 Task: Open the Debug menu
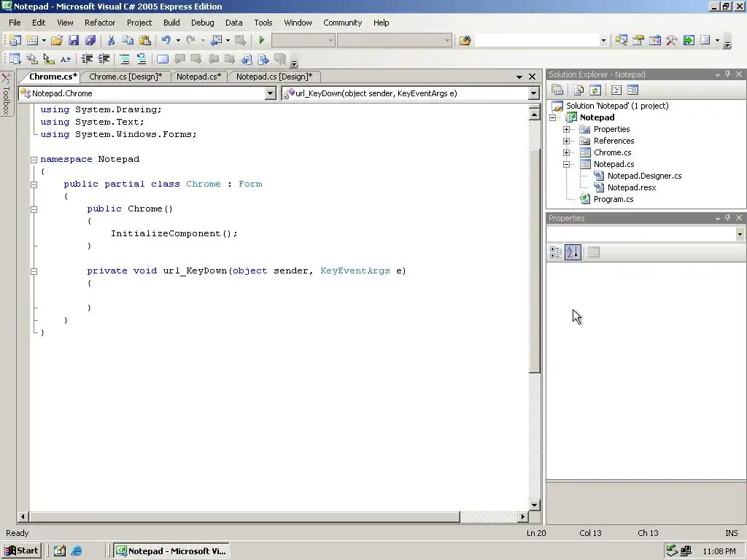coord(203,23)
